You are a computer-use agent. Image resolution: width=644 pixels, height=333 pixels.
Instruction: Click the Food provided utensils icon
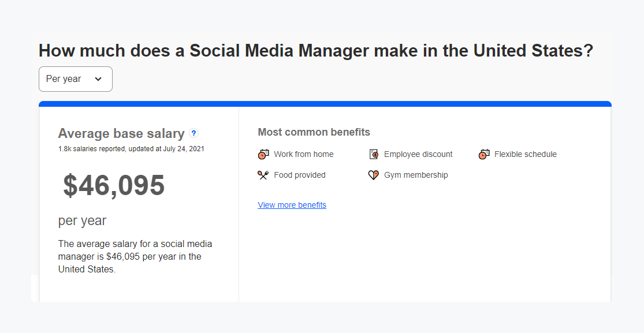tap(263, 175)
